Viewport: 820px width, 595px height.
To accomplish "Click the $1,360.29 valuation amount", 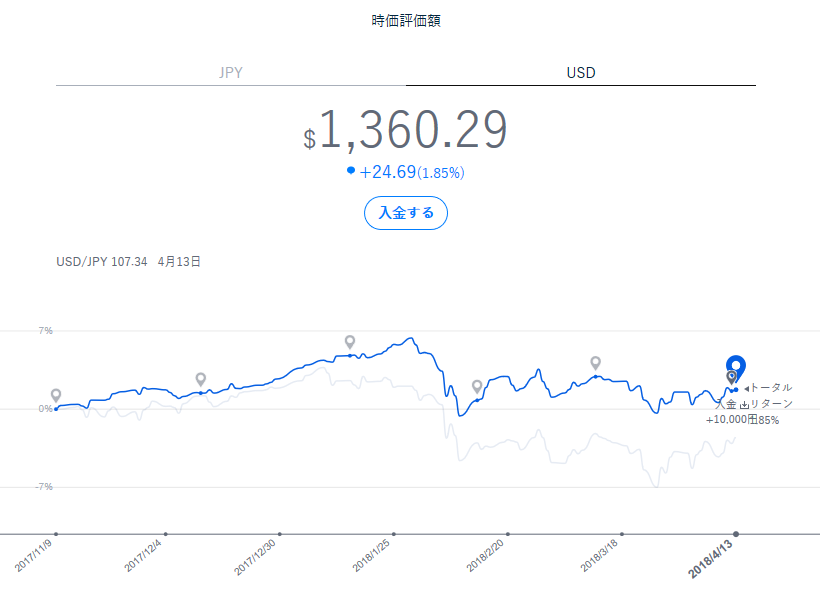I will (x=406, y=131).
